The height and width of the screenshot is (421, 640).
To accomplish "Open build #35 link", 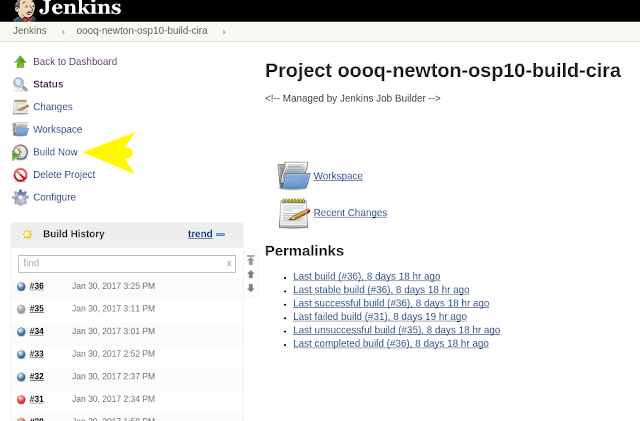I will 37,309.
